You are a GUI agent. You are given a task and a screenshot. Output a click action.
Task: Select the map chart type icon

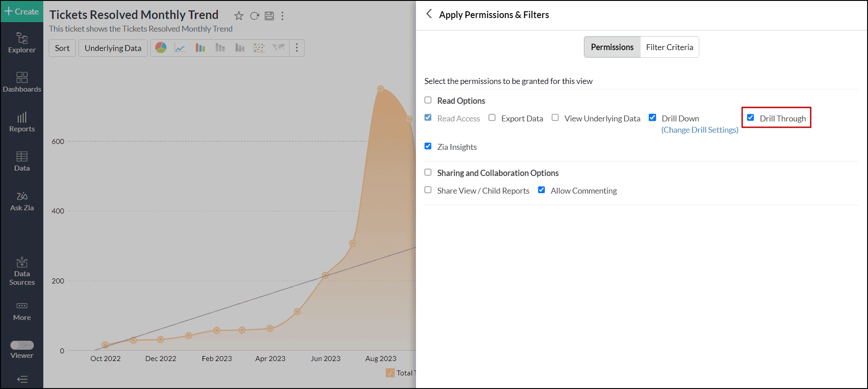[279, 47]
